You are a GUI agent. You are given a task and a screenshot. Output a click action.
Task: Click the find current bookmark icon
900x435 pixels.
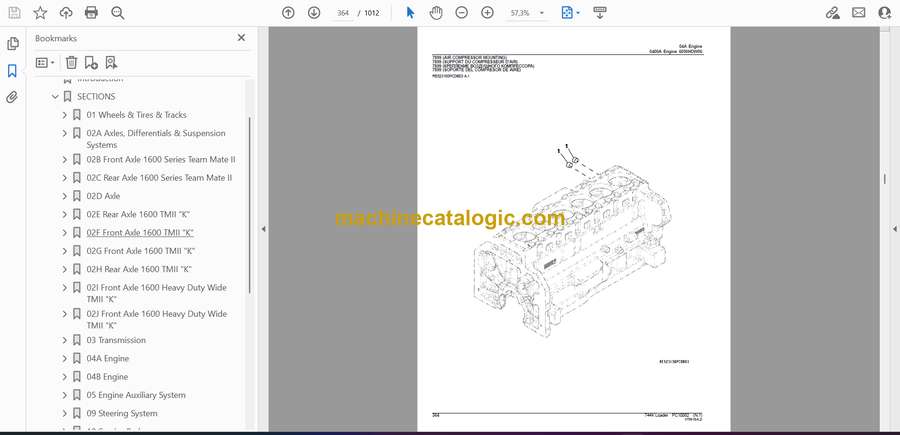point(111,63)
